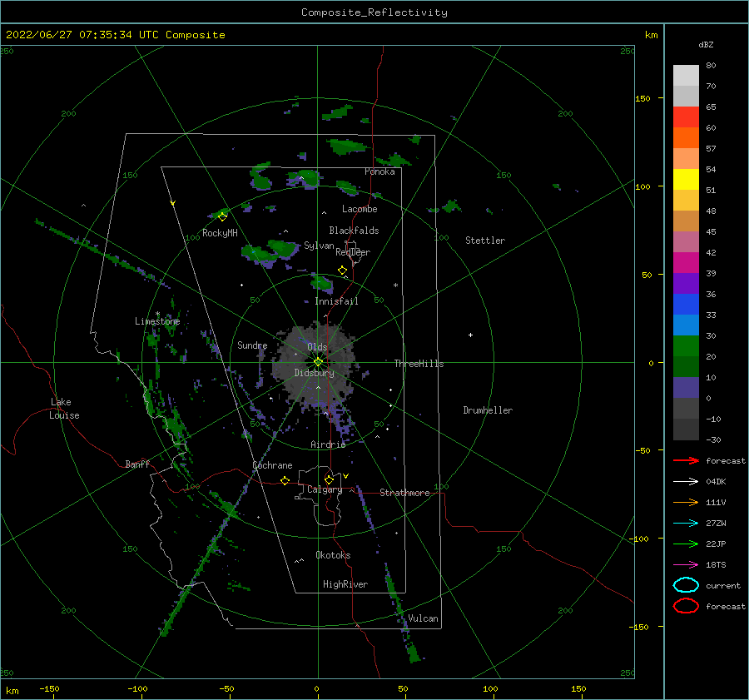
Task: Click the Olds label
Action: point(317,347)
